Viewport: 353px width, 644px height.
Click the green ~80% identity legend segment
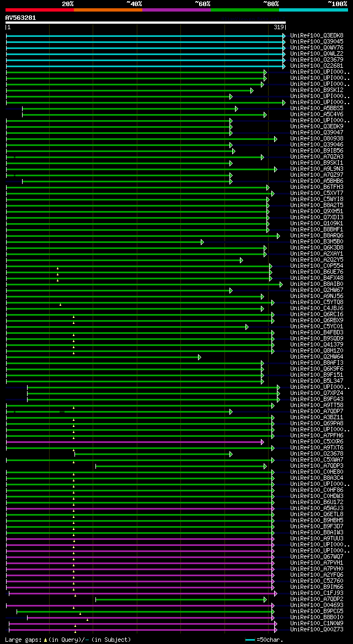245,9
